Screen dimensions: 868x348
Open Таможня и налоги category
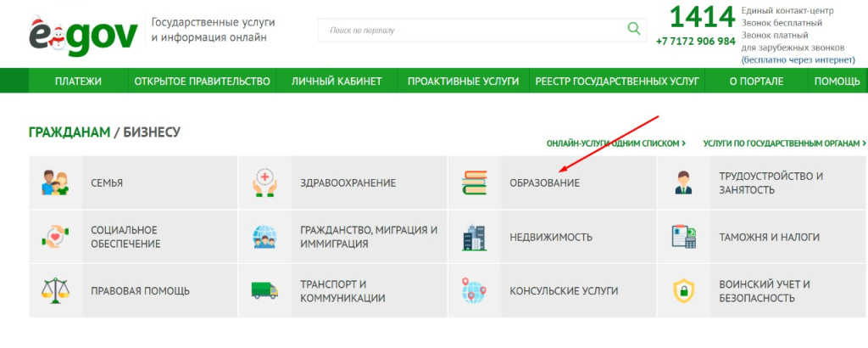762,237
